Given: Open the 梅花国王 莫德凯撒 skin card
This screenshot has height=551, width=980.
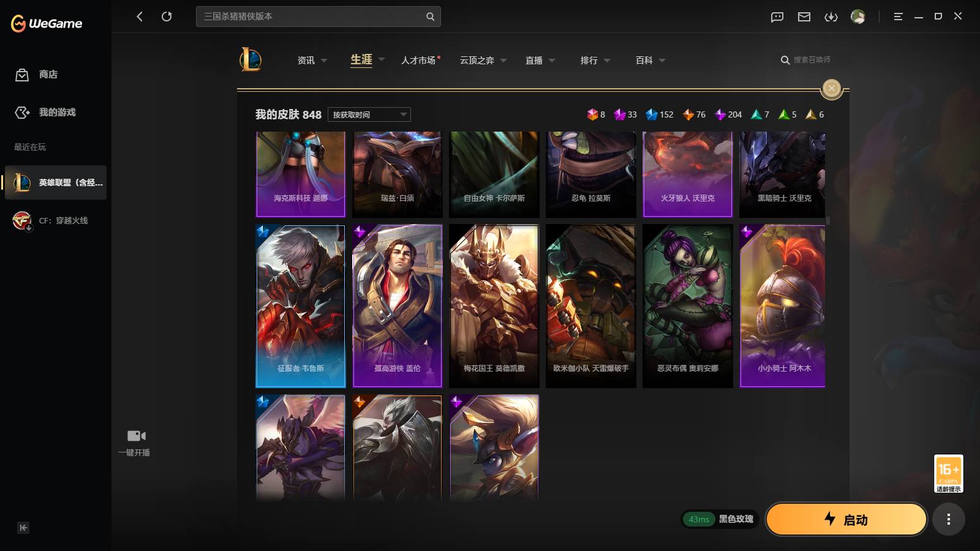Looking at the screenshot, I should 494,306.
